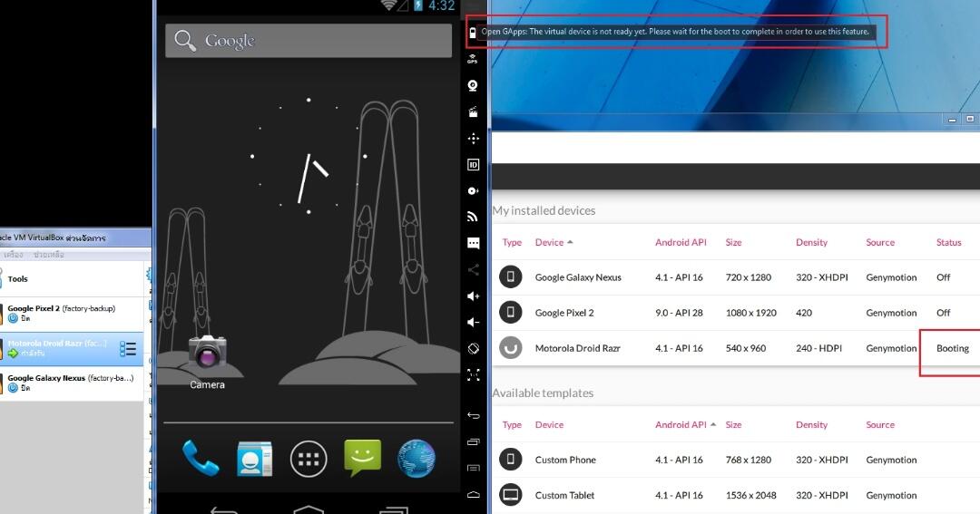980x514 pixels.
Task: Select Google Galaxy Nexus in installed devices
Action: pos(736,277)
